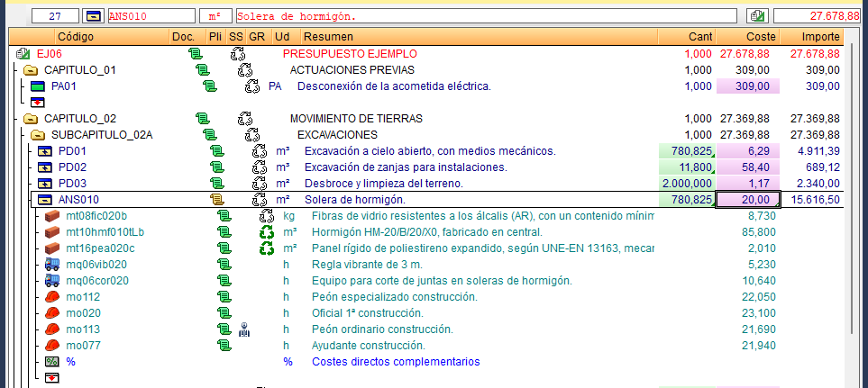Click the orange document icon in ANS010 row

(217, 200)
